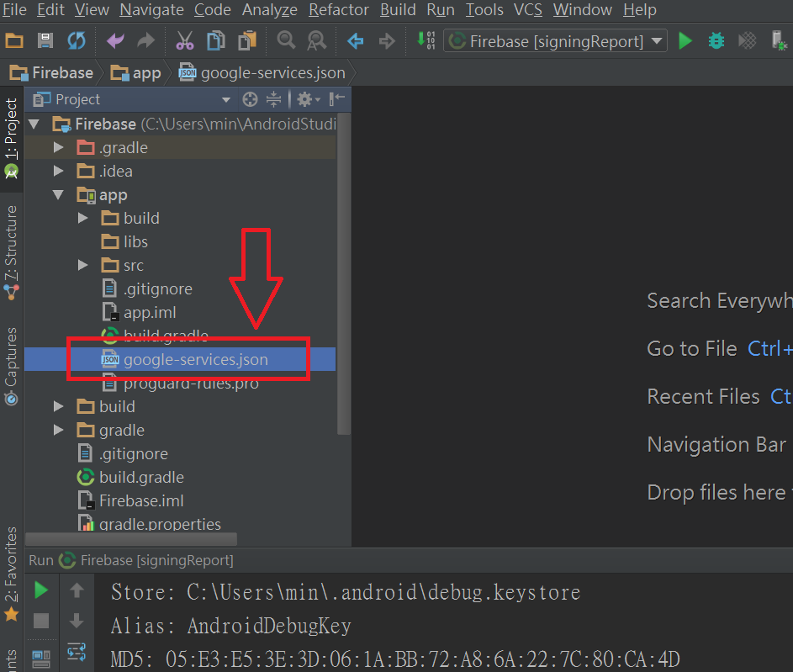Open the 2: Favorites side tab
Screen dimensions: 793x672
click(x=11, y=574)
